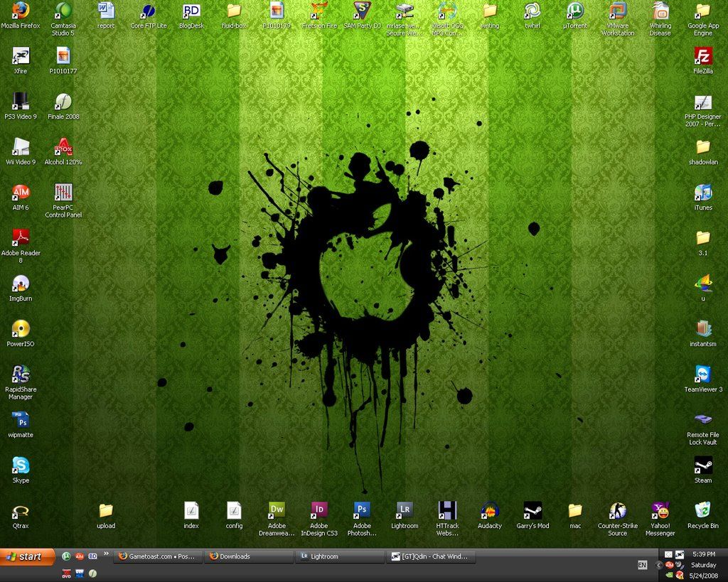The width and height of the screenshot is (728, 582).
Task: Select Counter-Strike Source icon
Action: pos(618,519)
